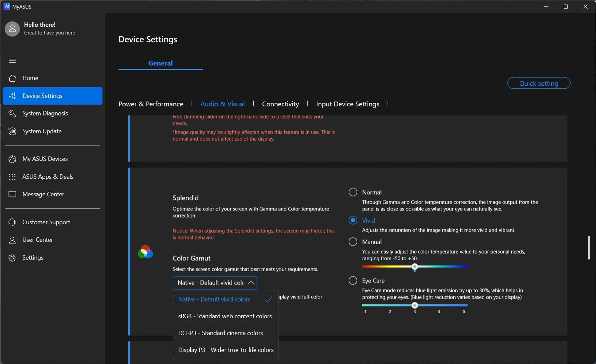This screenshot has height=364, width=596.
Task: Choose sRGB - Standard web content colors
Action: point(226,316)
